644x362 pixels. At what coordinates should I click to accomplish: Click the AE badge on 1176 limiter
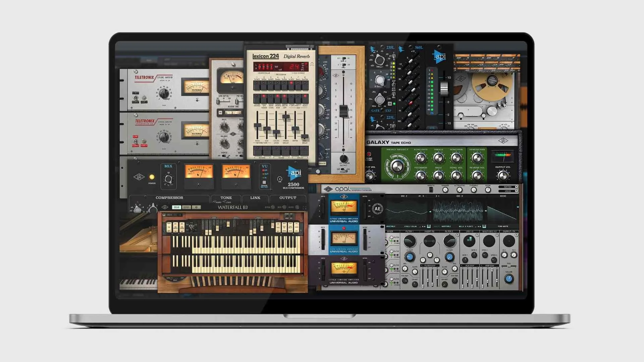pyautogui.click(x=377, y=209)
